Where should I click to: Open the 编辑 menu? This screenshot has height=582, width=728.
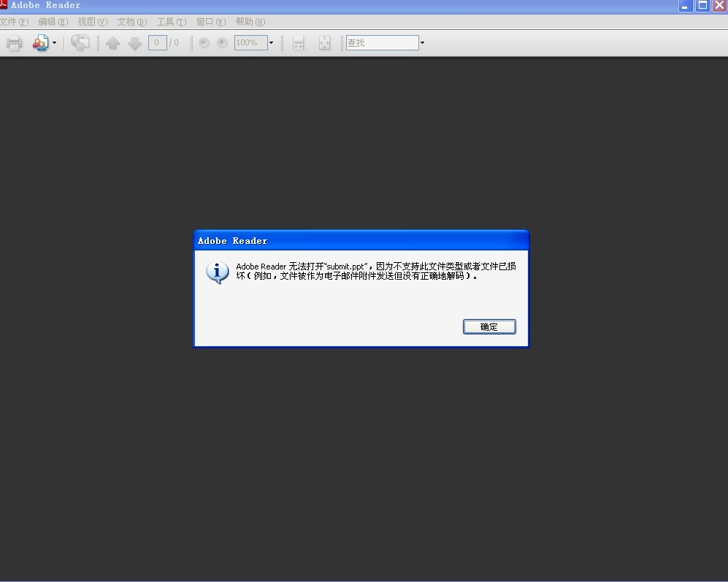point(53,22)
